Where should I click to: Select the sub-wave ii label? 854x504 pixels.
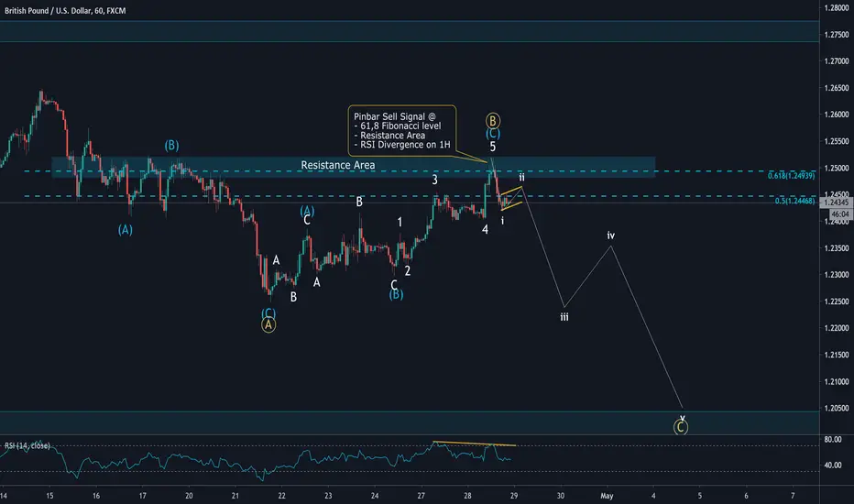(x=521, y=178)
